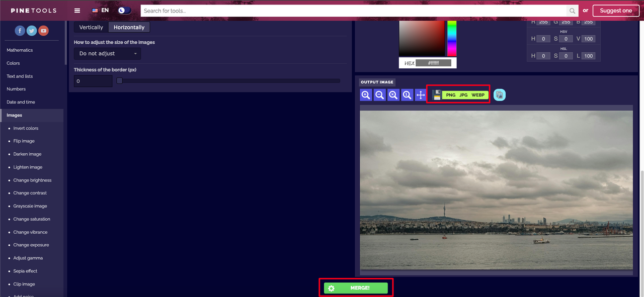Click the HSL H value field

click(x=543, y=56)
